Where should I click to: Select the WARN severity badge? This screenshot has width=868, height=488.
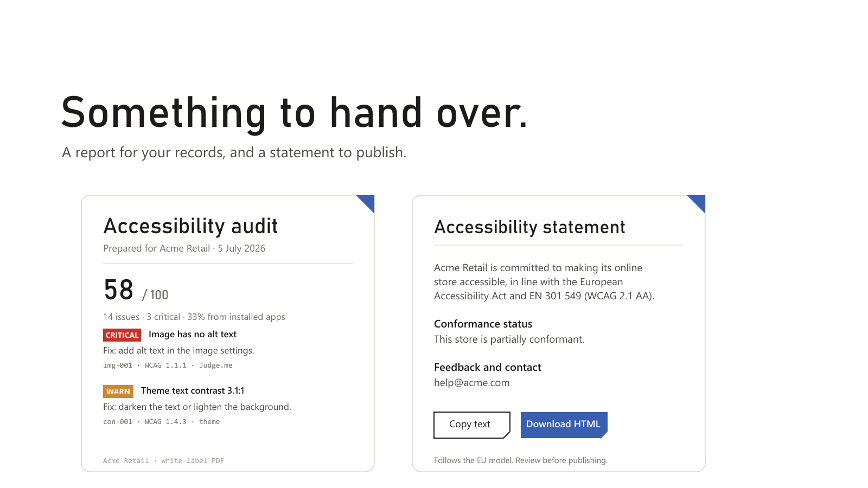coord(118,391)
